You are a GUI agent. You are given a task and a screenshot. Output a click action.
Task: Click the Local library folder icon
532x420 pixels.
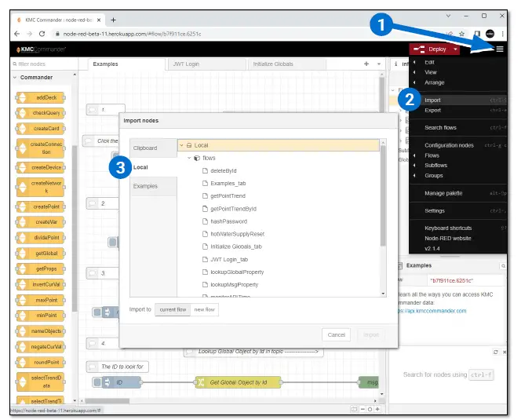click(189, 145)
